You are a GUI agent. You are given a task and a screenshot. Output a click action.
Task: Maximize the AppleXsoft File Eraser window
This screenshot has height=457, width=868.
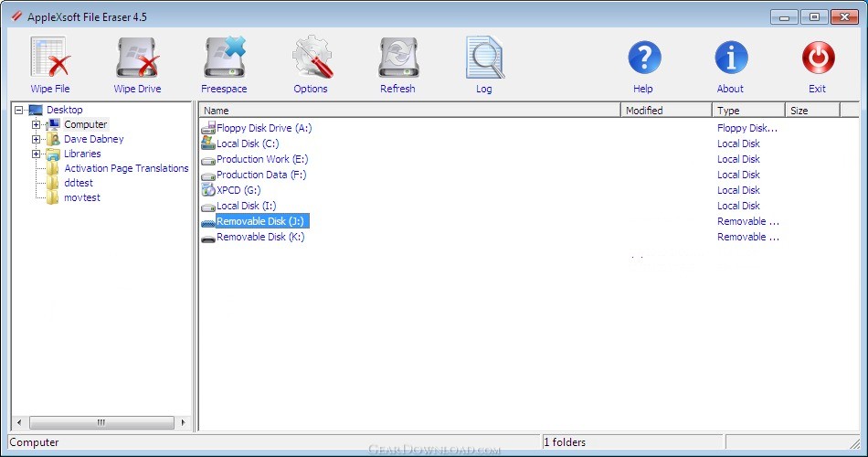pos(814,17)
